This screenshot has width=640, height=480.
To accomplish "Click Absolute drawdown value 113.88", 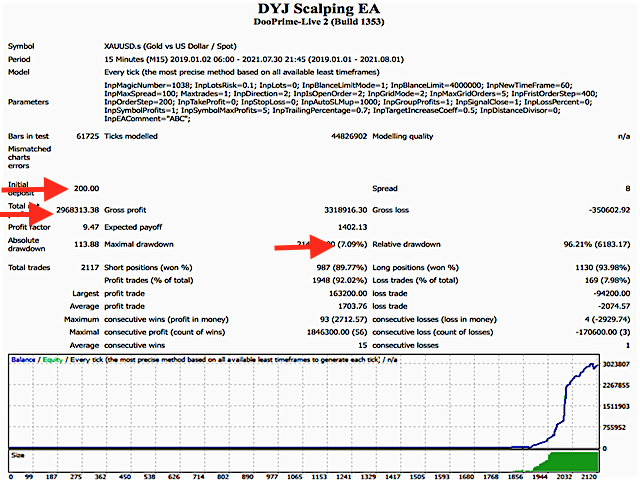I will 87,244.
